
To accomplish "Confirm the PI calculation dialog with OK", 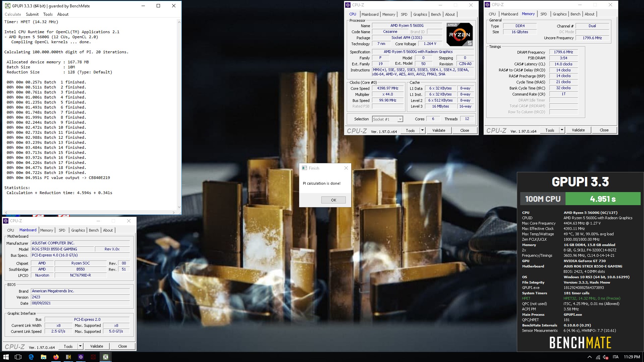I will [333, 200].
